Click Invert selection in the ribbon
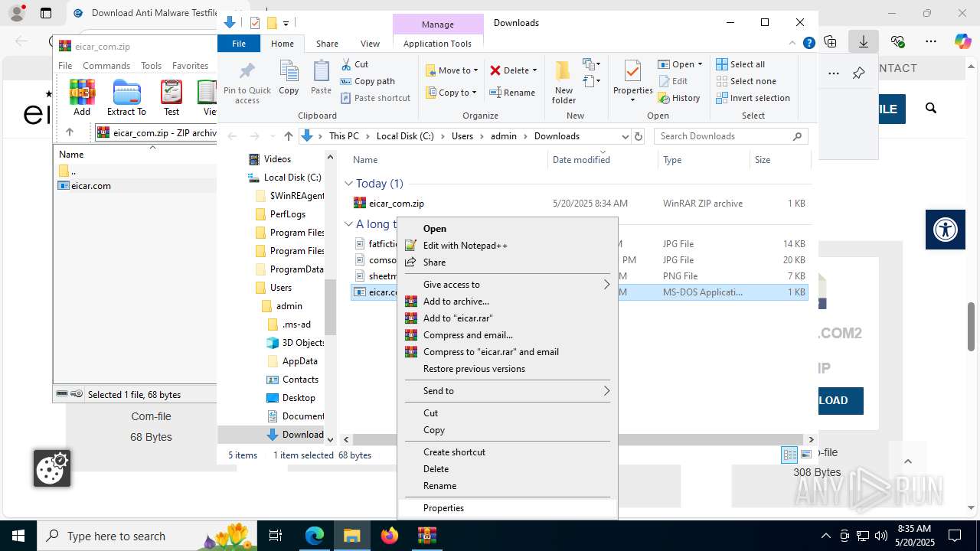980x551 pixels. [x=753, y=98]
